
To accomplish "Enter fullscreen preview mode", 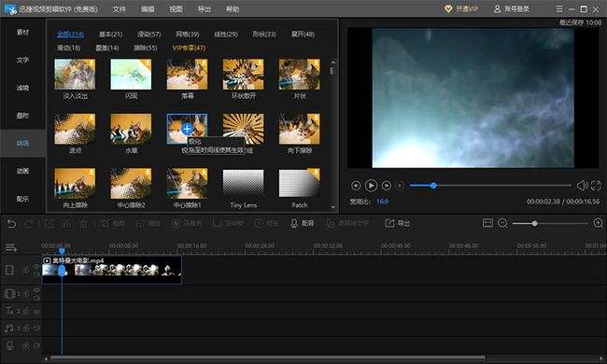I will 596,186.
